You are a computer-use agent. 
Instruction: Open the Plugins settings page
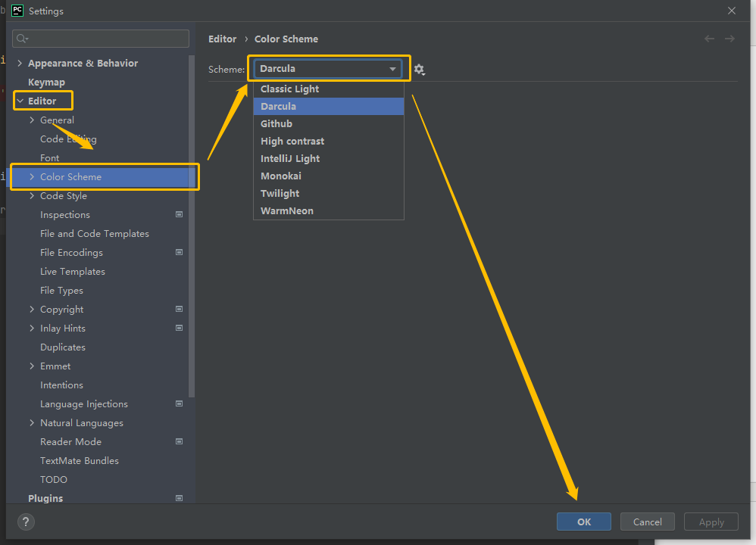(45, 498)
